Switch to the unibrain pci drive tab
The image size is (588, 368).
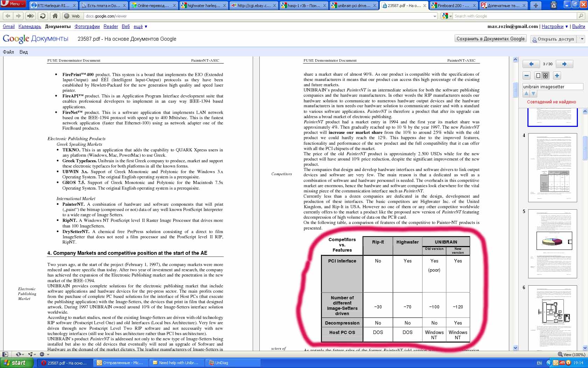point(353,6)
